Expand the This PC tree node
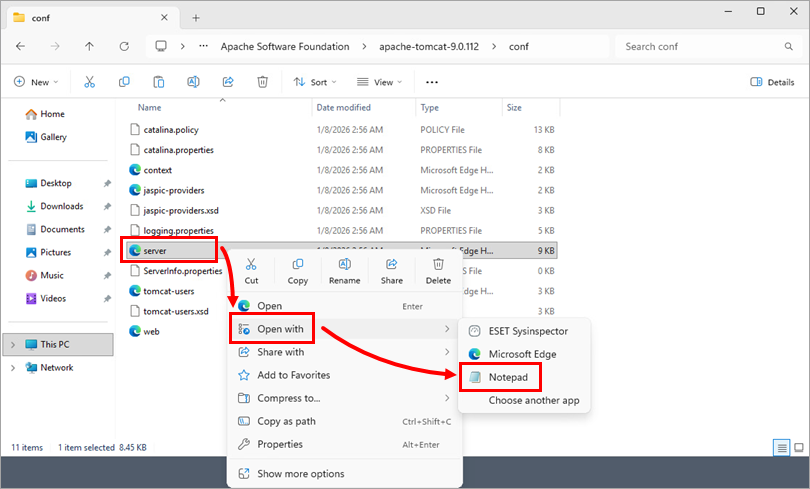 tap(12, 344)
